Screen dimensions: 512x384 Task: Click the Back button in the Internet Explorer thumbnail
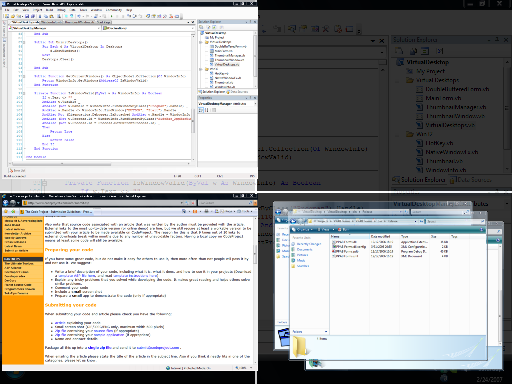(6, 203)
